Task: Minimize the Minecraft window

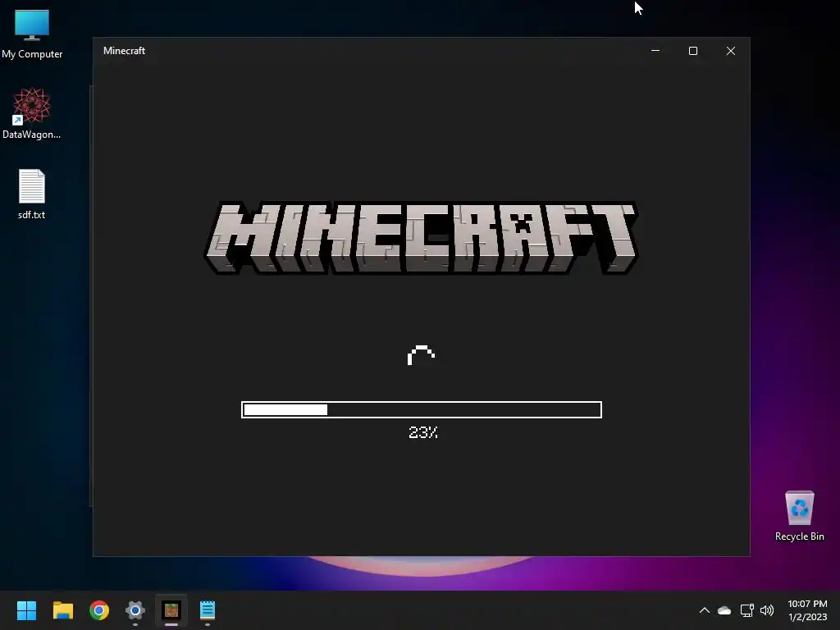Action: coord(655,51)
